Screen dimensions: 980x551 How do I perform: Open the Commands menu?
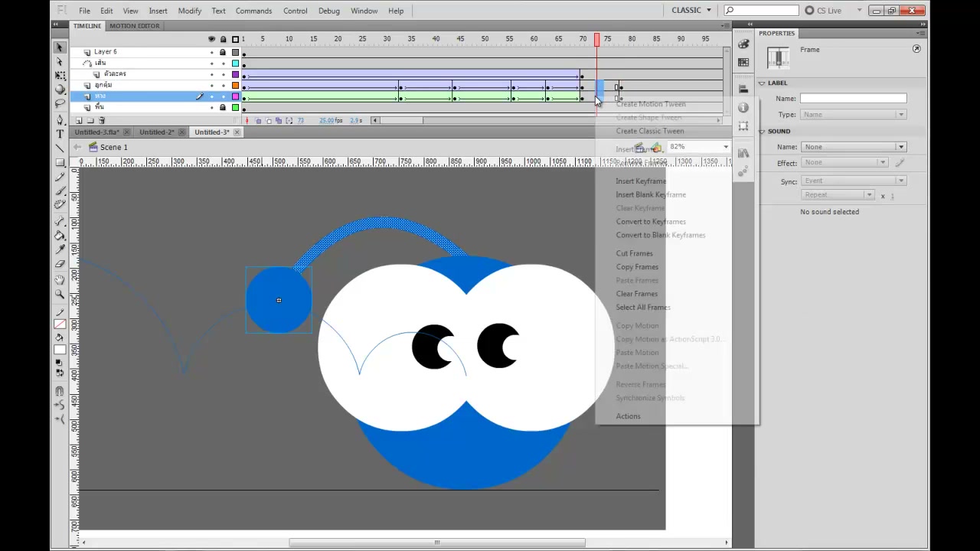[x=253, y=11]
